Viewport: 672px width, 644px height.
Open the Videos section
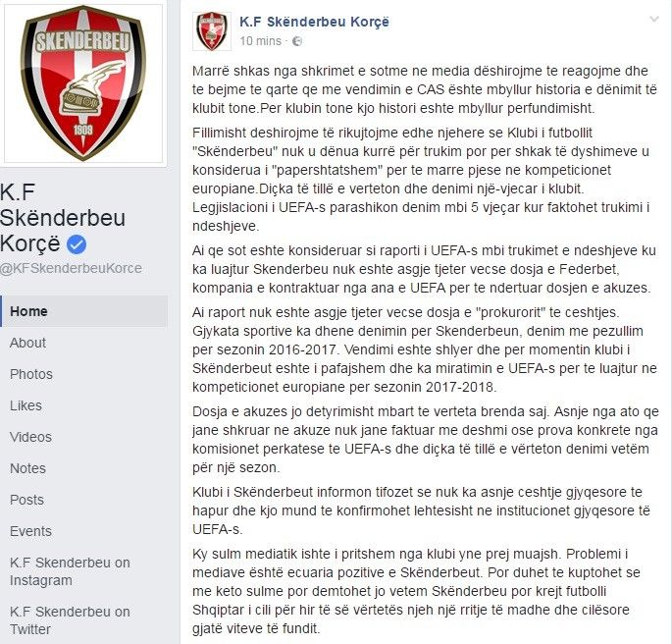[x=30, y=437]
